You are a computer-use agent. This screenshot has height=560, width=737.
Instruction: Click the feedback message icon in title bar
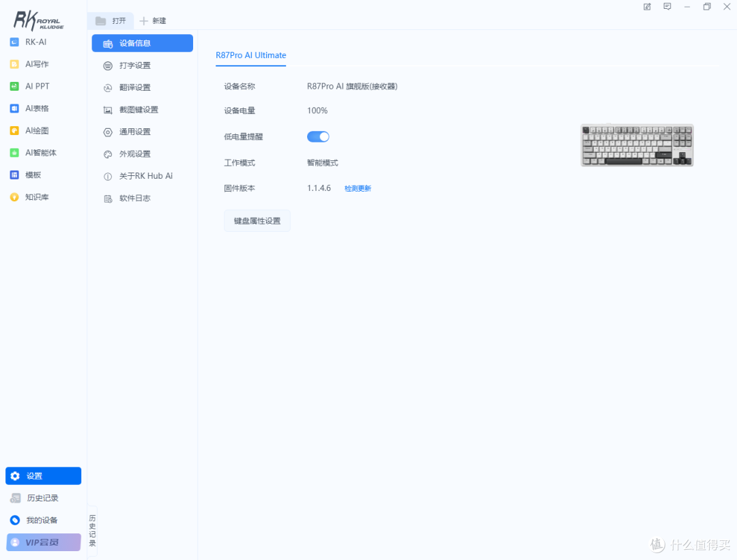(x=667, y=7)
